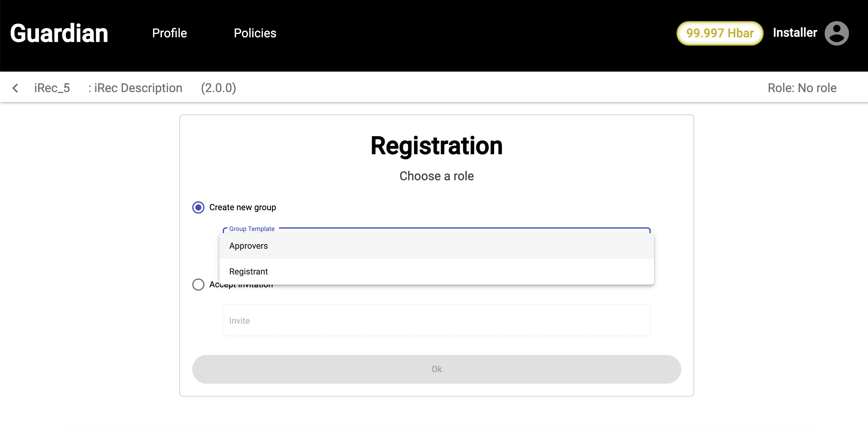Open the Profile menu item
Image resolution: width=868 pixels, height=429 pixels.
tap(170, 33)
